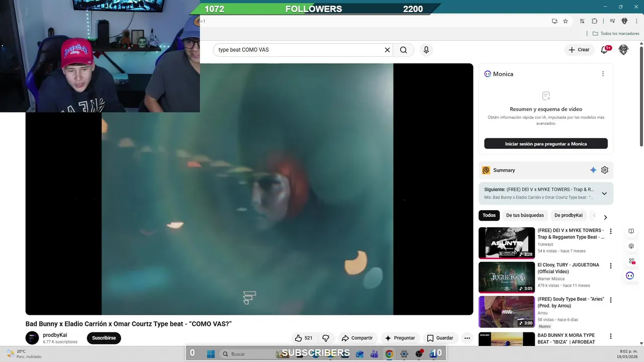Open Outlook in taskbar
This screenshot has height=362, width=644.
click(359, 354)
